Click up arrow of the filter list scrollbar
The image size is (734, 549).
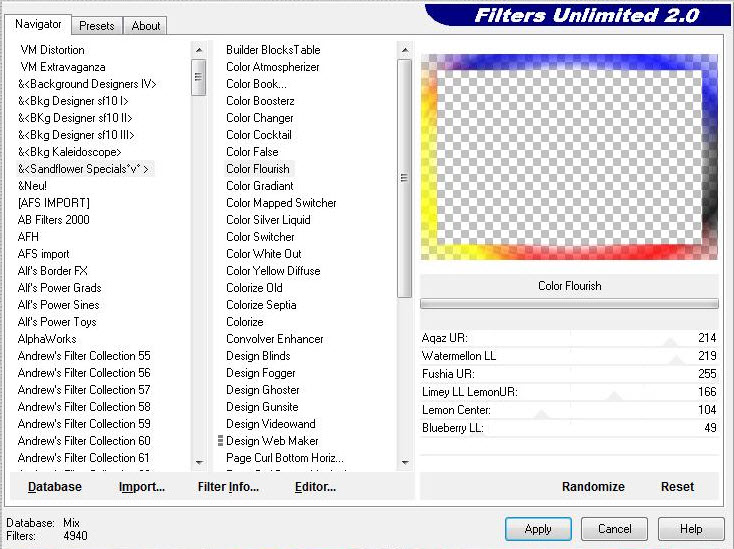pyautogui.click(x=405, y=50)
